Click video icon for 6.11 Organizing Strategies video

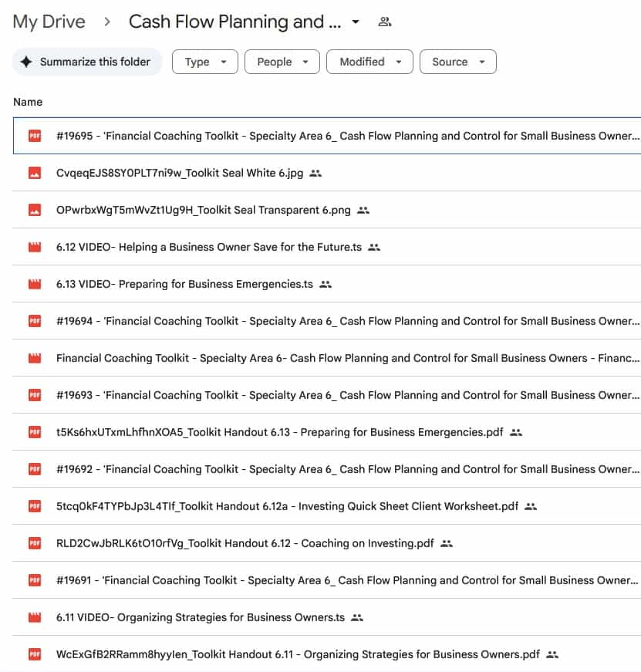tap(34, 617)
